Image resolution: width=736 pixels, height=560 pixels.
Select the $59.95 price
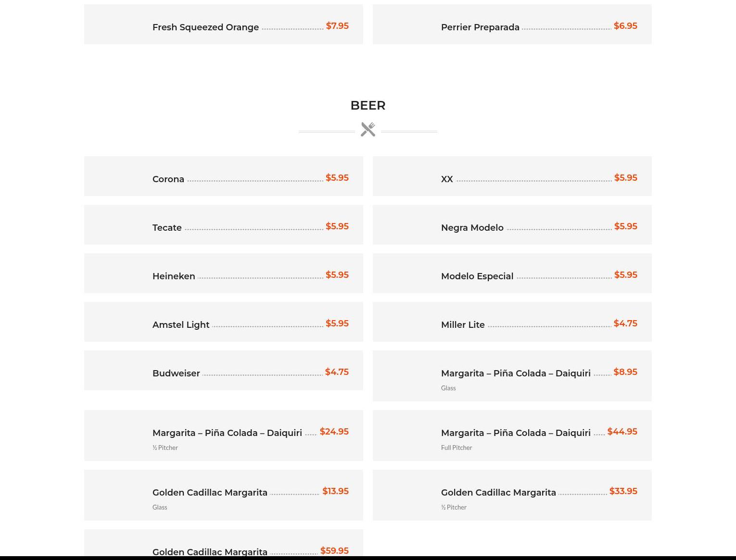334,551
